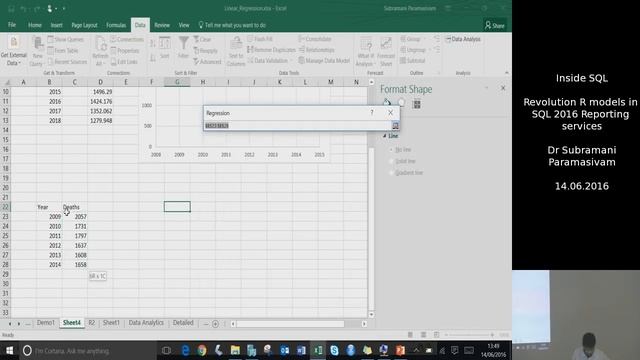
Task: Click the Text to Columns icon
Action: (236, 51)
